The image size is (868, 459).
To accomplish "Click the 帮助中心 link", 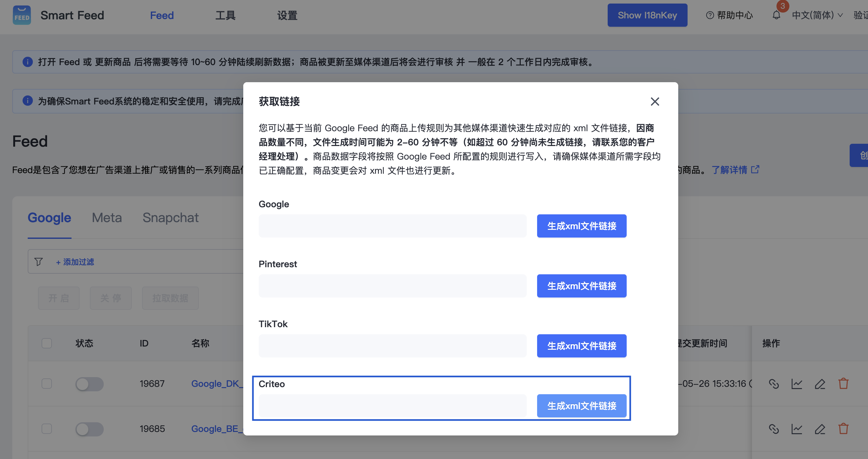I will (735, 15).
